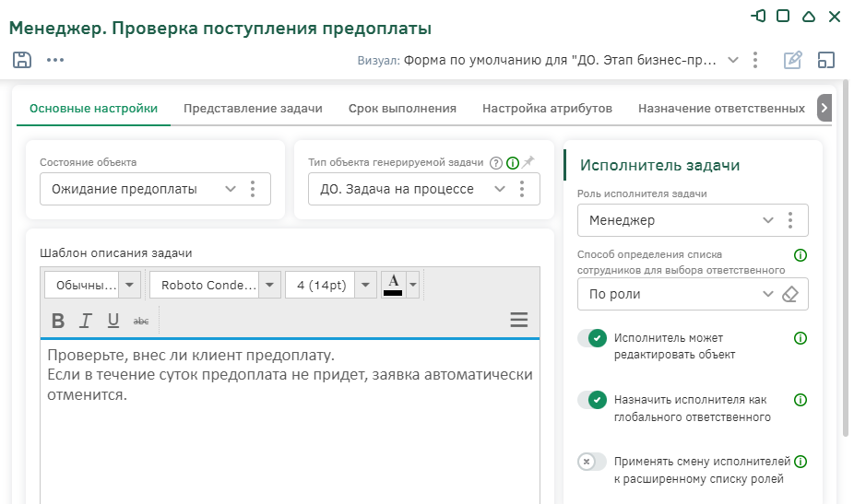Apply underline formatting in the editor
The image size is (854, 504).
[x=113, y=321]
